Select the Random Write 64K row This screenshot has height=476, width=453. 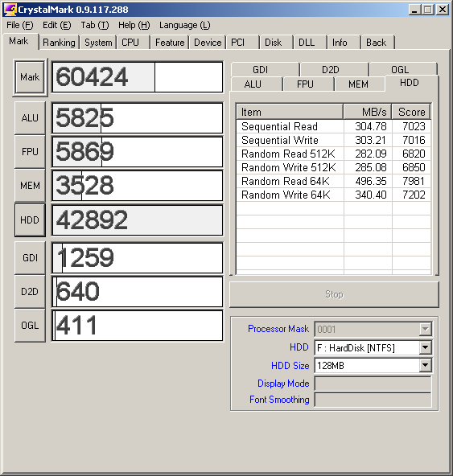tap(334, 195)
